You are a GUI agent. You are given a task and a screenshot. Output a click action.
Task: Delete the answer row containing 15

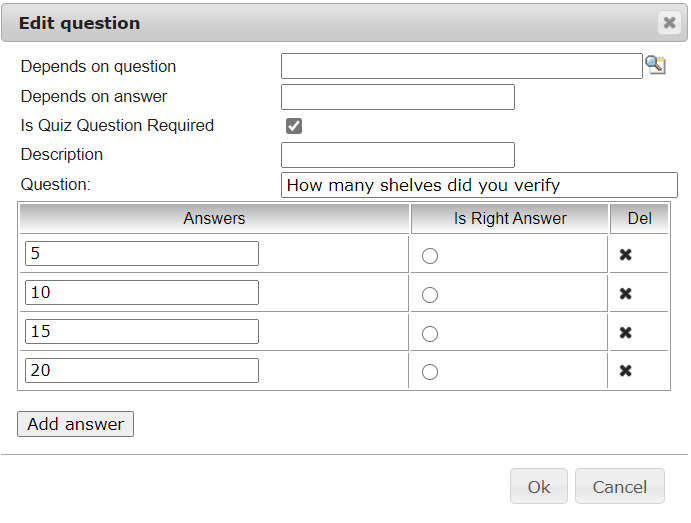626,332
